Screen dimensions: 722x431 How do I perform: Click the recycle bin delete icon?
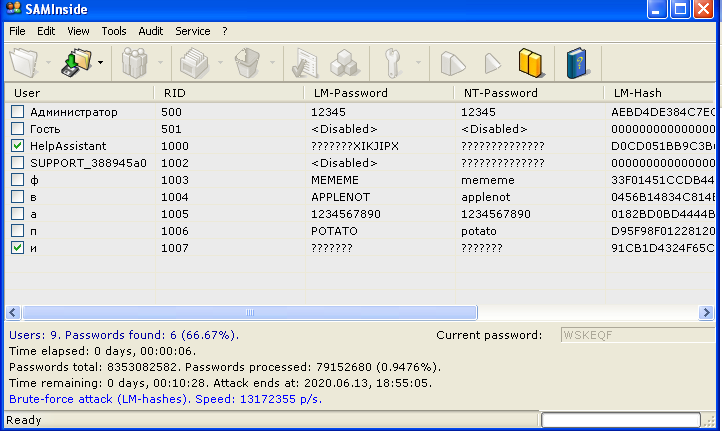tap(248, 63)
